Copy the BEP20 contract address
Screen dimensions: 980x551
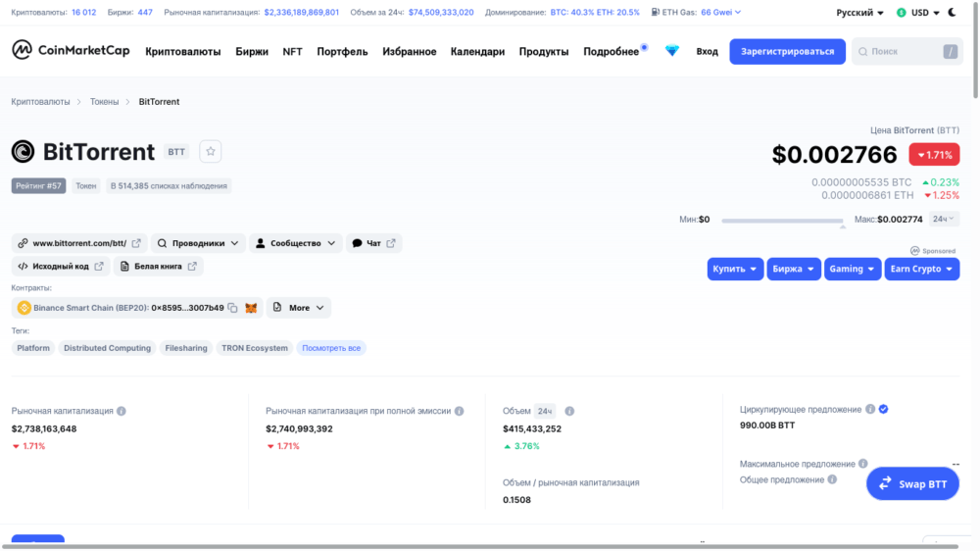(x=233, y=308)
